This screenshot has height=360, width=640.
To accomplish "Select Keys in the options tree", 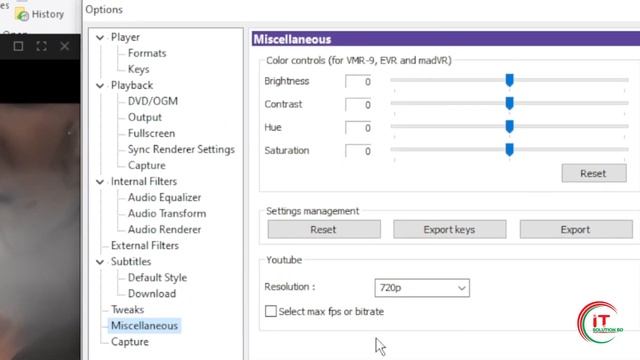I will (138, 69).
